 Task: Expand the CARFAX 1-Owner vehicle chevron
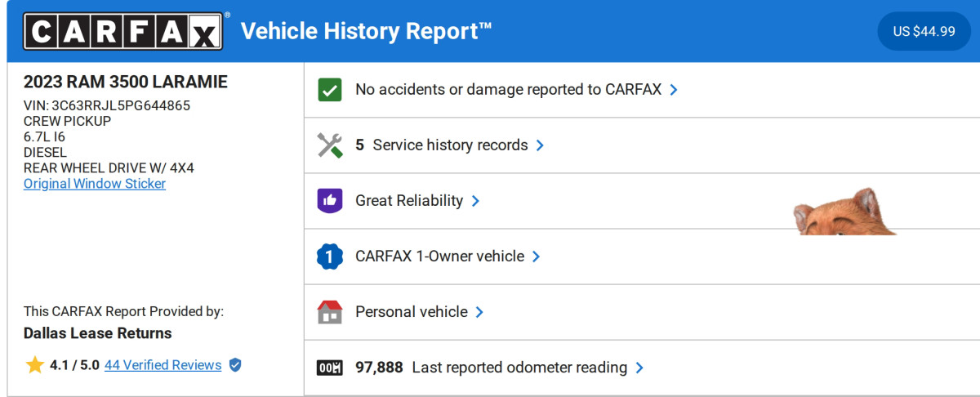coord(537,256)
